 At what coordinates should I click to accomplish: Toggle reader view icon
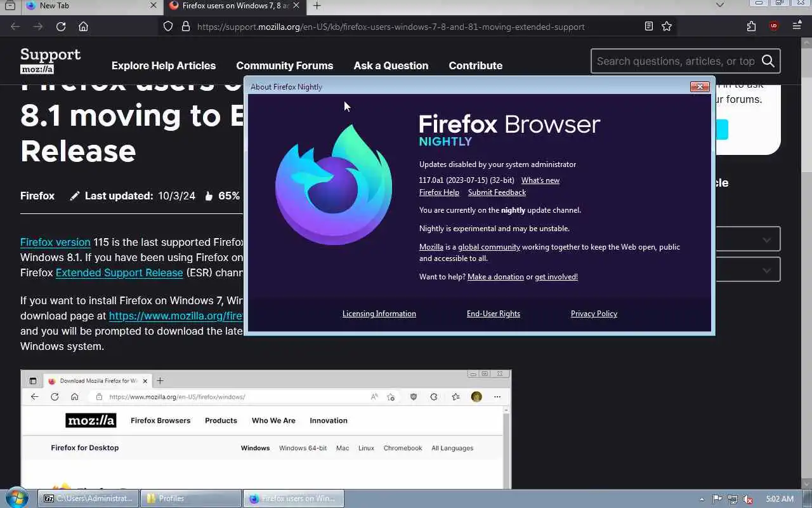point(648,27)
